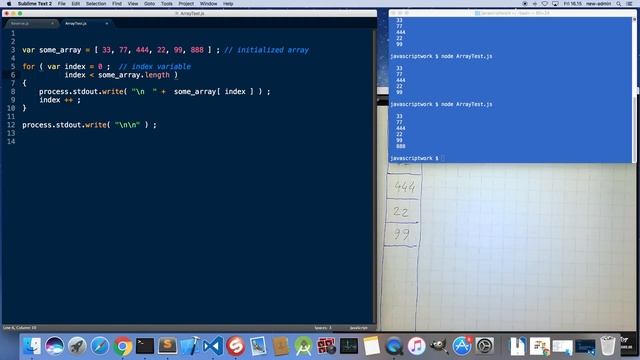Click the Terminal window title bar

point(513,13)
